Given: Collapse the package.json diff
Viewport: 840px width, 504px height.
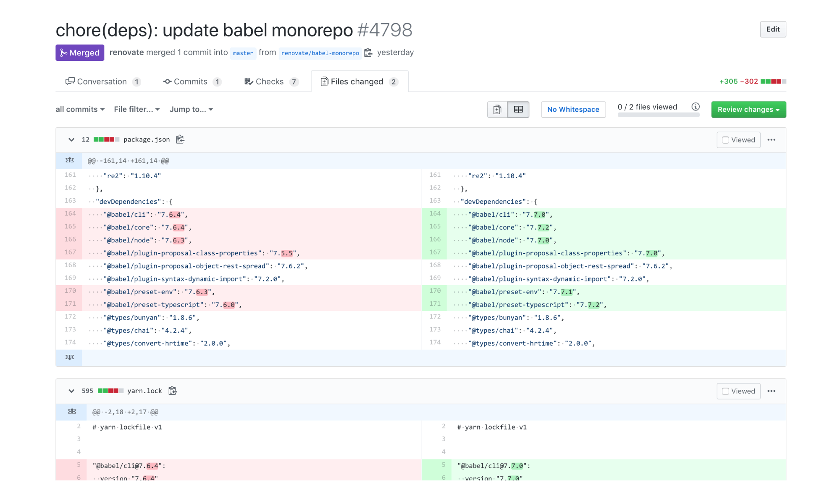Looking at the screenshot, I should 71,139.
